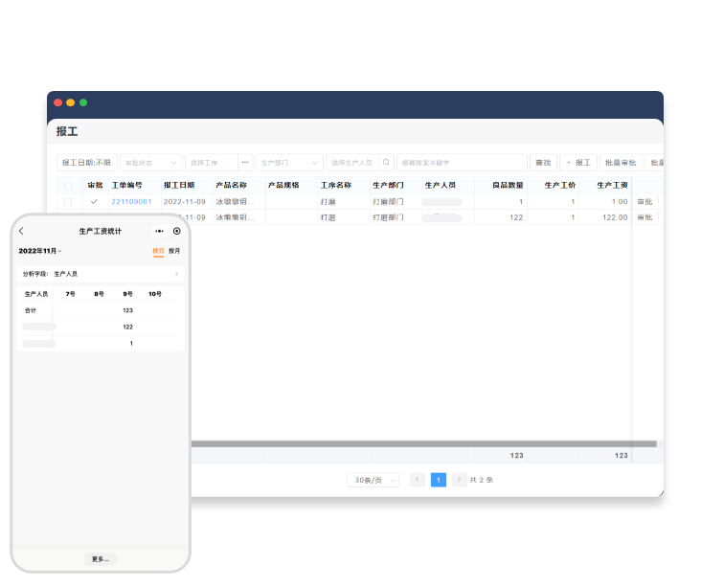Click the + 报工 button
The image size is (724, 588).
click(x=578, y=163)
